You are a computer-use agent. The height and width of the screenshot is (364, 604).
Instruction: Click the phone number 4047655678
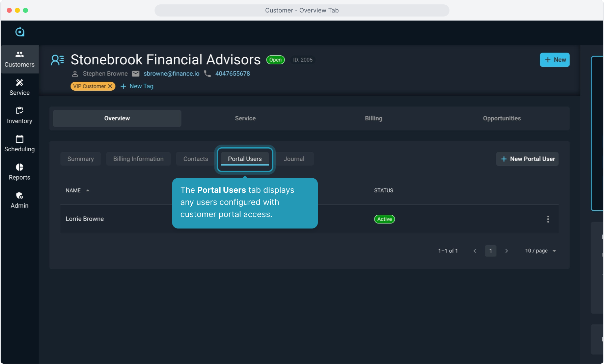pyautogui.click(x=232, y=73)
